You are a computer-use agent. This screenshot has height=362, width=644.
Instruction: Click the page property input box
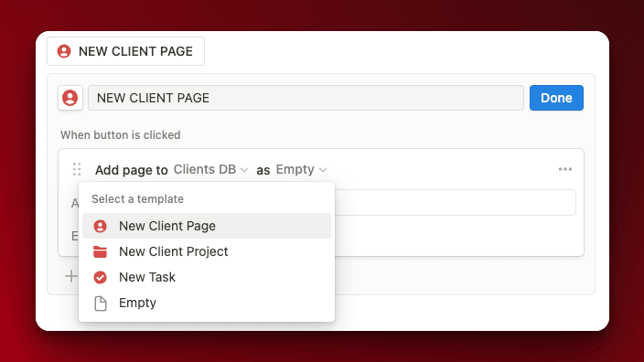pos(455,202)
